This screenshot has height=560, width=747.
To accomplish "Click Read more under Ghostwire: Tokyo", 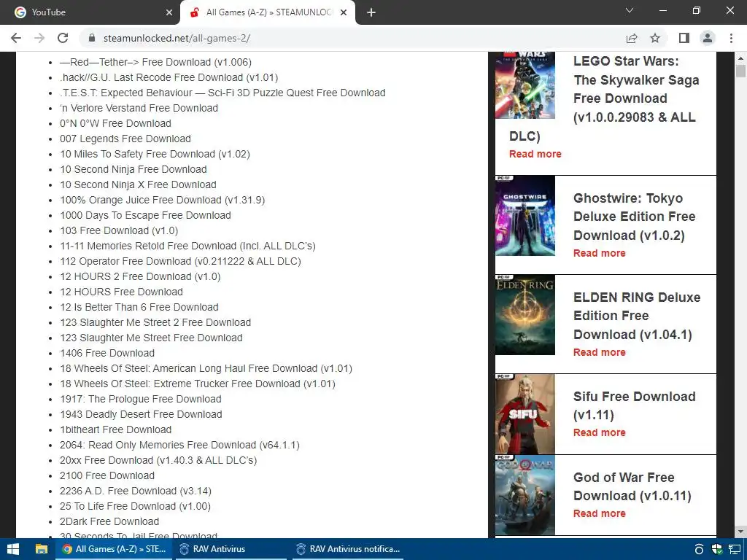I will pos(600,253).
